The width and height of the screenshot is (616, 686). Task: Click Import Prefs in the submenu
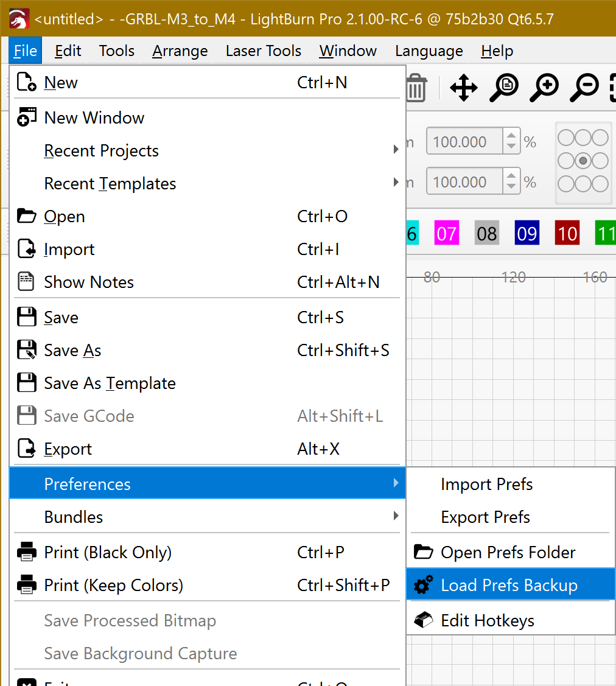486,484
